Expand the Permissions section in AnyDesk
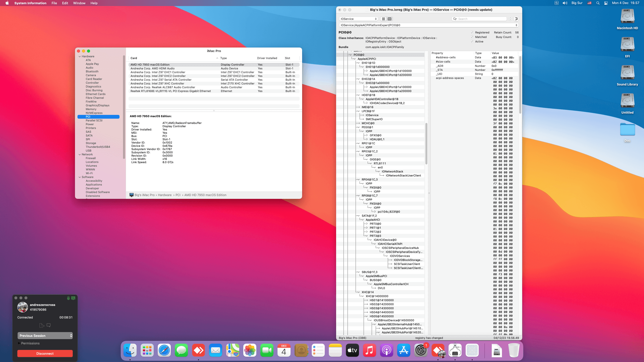Viewport: 644px width, 362px height. 19,343
